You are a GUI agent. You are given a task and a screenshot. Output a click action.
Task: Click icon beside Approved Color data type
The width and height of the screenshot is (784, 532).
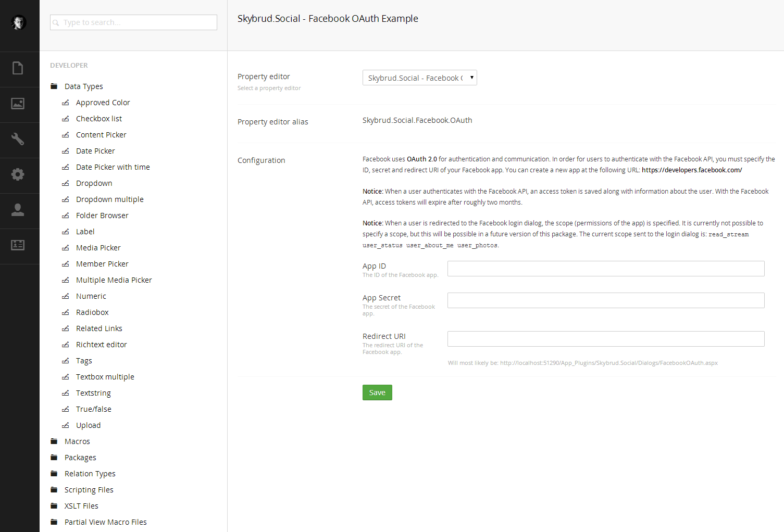click(x=66, y=103)
